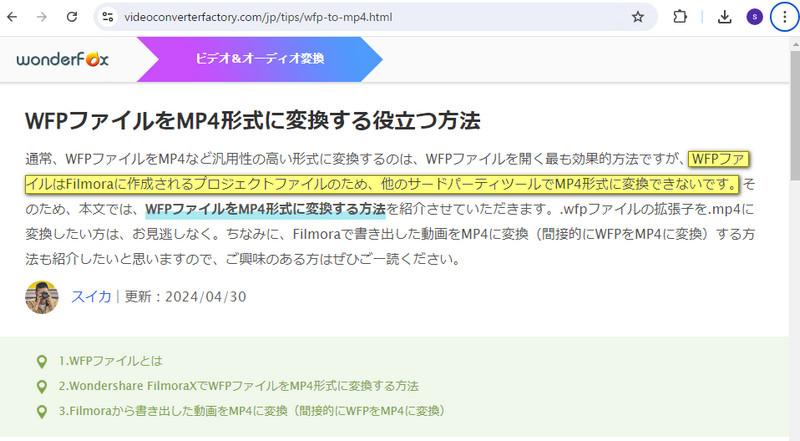Image resolution: width=800 pixels, height=441 pixels.
Task: Jump to section 3 about Filmora exported videos
Action: 251,411
